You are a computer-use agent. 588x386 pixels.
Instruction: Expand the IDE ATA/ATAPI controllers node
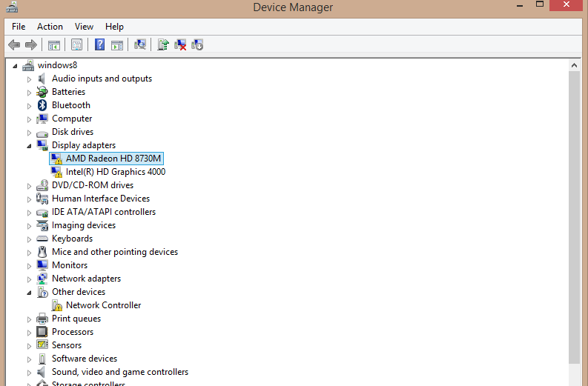[29, 213]
